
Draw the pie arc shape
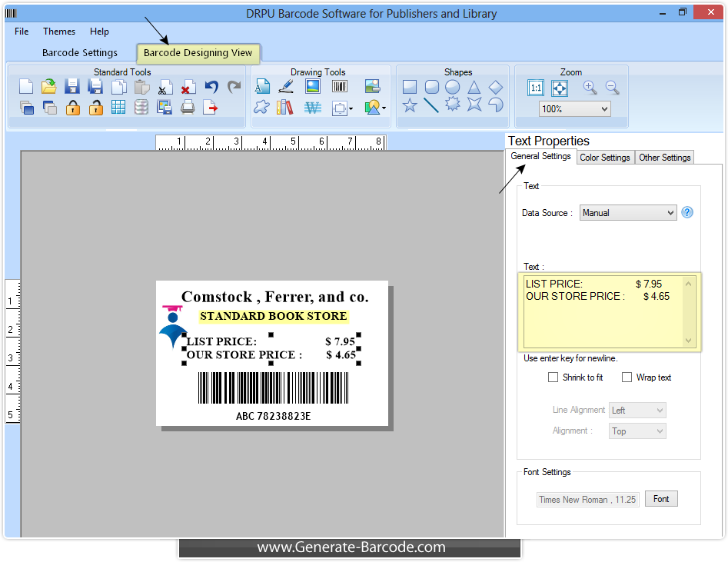496,105
